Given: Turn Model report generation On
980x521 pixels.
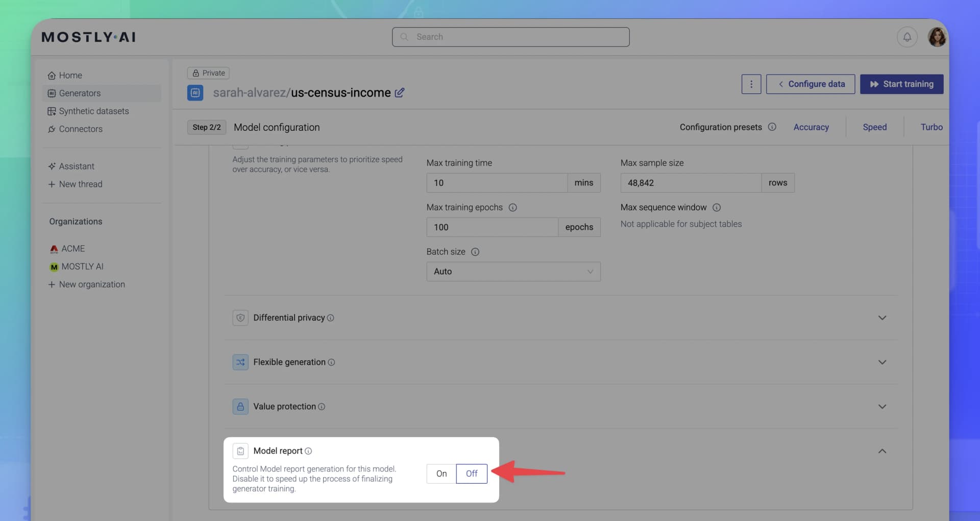Looking at the screenshot, I should [x=440, y=473].
